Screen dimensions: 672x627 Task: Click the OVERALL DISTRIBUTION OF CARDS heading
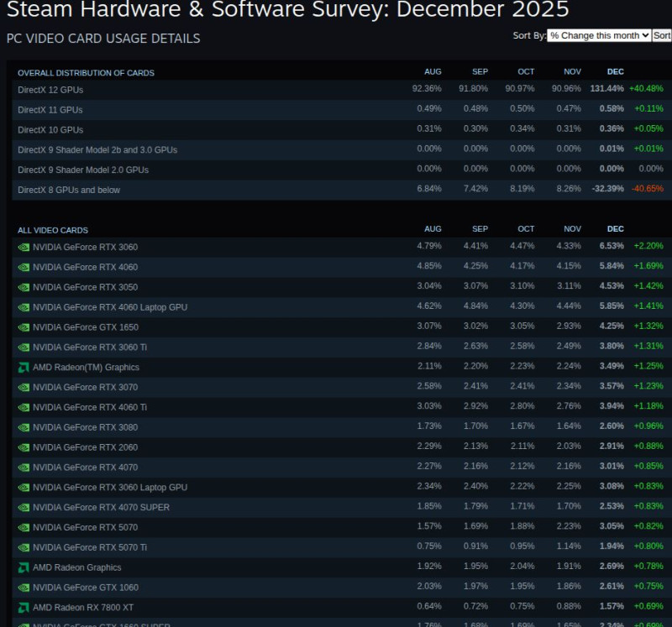[86, 73]
